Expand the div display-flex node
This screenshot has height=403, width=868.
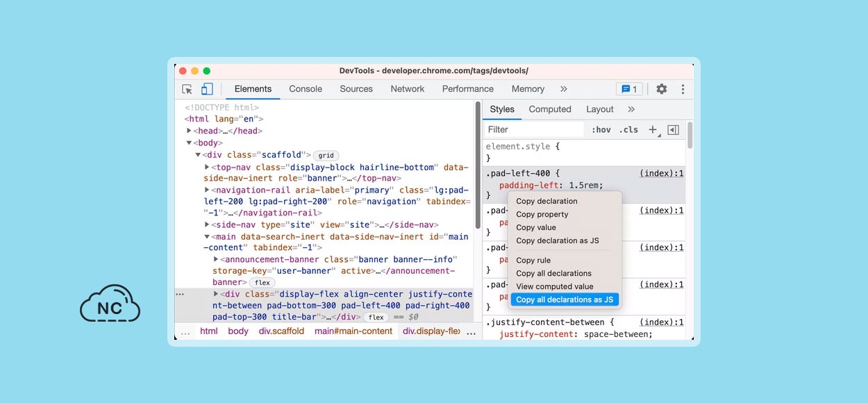click(x=216, y=294)
